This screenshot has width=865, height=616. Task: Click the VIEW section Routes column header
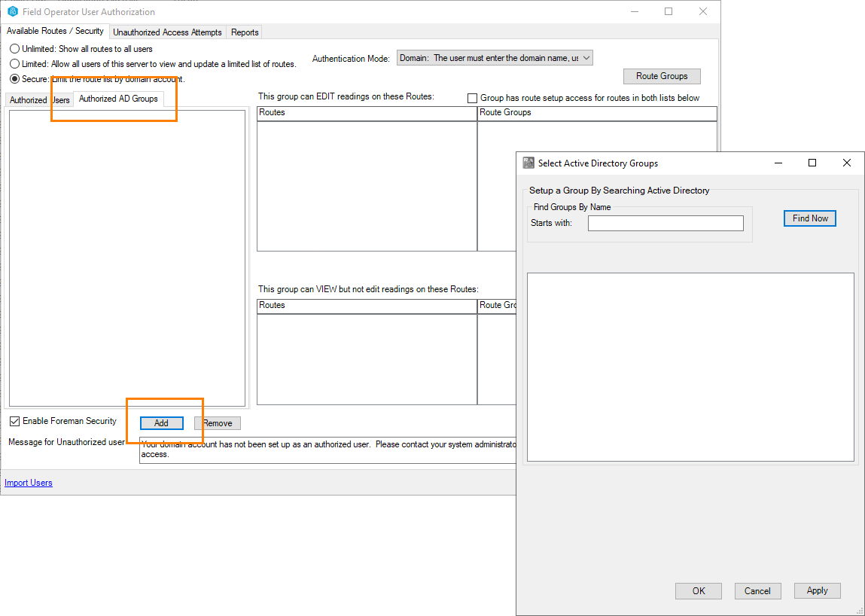(367, 306)
